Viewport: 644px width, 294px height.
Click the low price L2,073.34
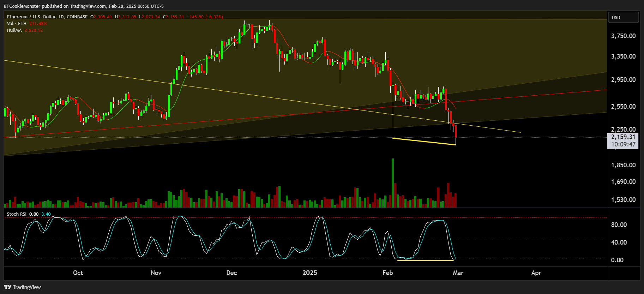pos(150,17)
